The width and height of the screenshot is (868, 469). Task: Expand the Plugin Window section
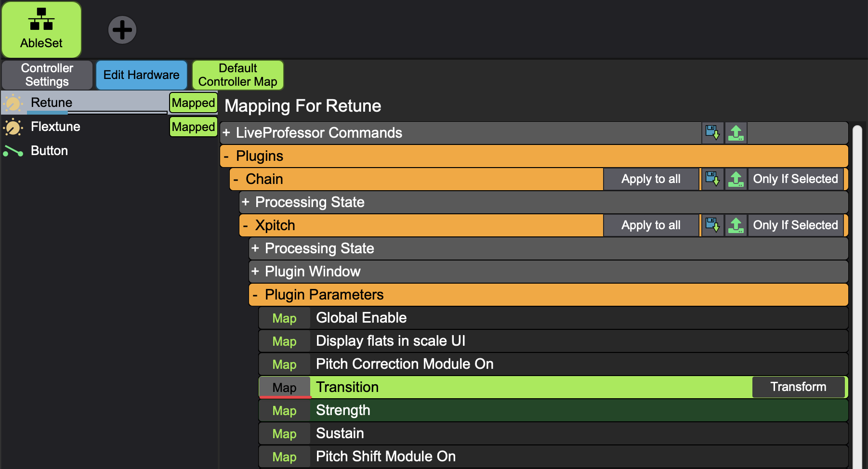pos(255,272)
